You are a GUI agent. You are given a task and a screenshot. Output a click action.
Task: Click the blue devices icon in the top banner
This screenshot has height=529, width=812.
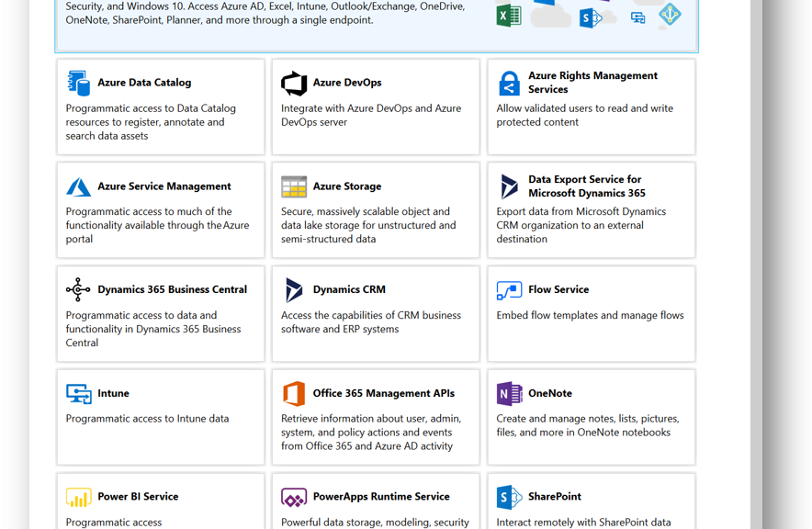(638, 18)
